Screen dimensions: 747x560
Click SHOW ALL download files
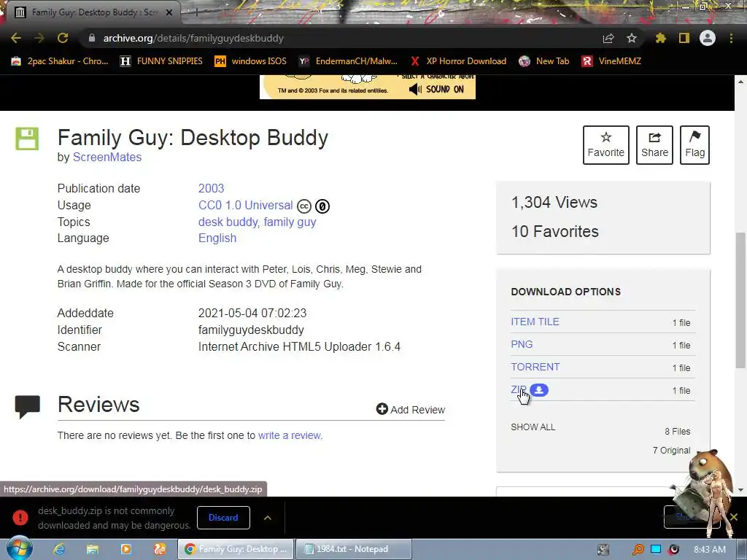533,427
